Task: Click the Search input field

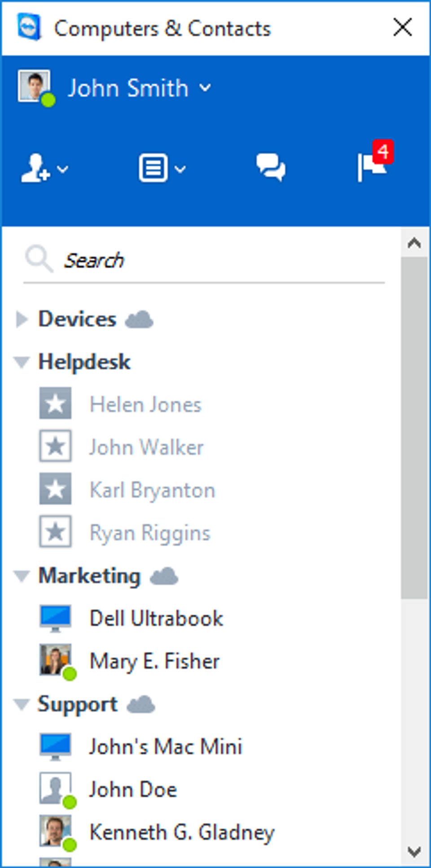Action: [x=215, y=261]
